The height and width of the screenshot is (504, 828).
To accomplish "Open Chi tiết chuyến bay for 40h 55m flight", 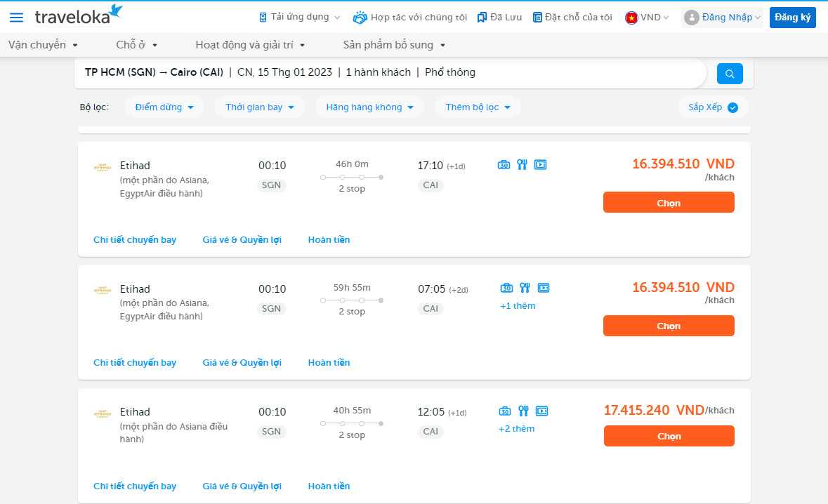I will [135, 486].
